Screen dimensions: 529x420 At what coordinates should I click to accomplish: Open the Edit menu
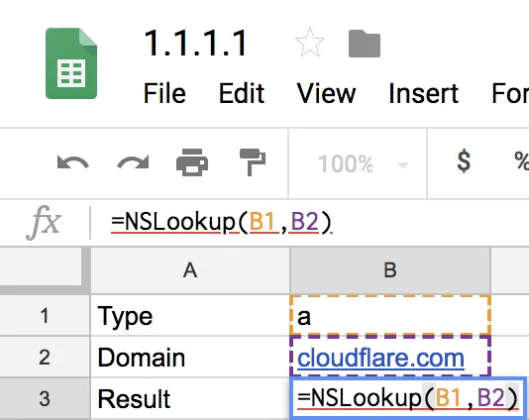pos(242,93)
